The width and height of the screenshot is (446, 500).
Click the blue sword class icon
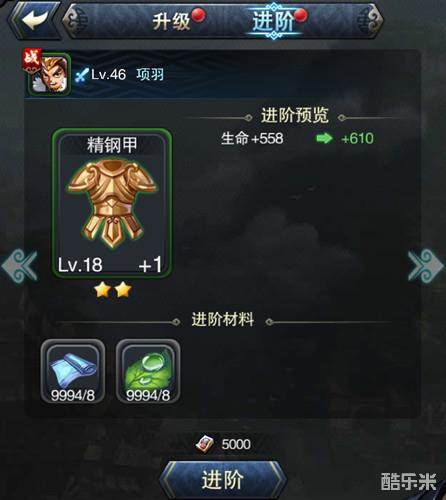pos(82,75)
